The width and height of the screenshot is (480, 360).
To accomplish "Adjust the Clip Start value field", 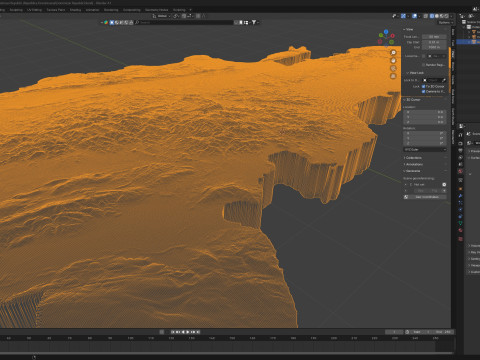I will [x=434, y=42].
